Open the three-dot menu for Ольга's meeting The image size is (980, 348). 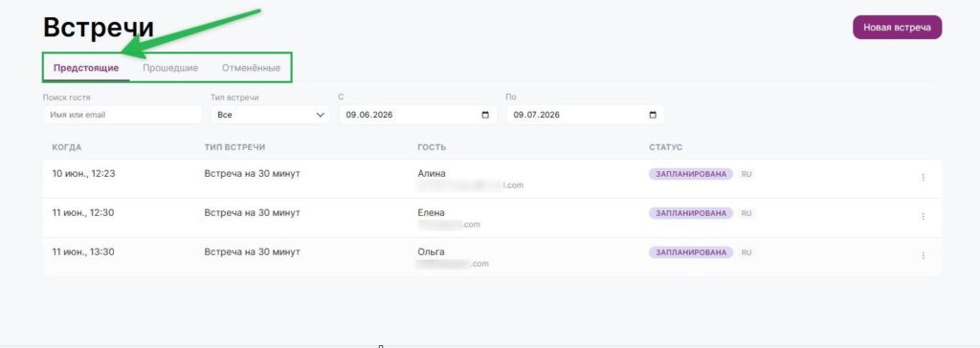[923, 255]
